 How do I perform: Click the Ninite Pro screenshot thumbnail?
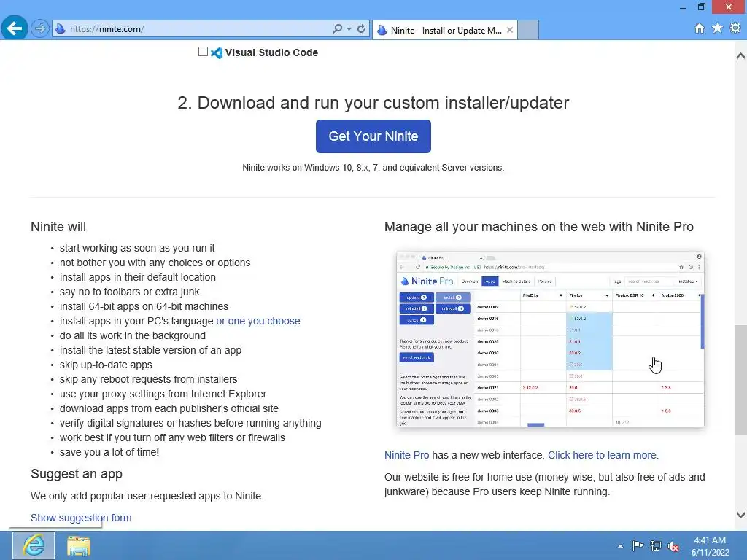(x=550, y=338)
